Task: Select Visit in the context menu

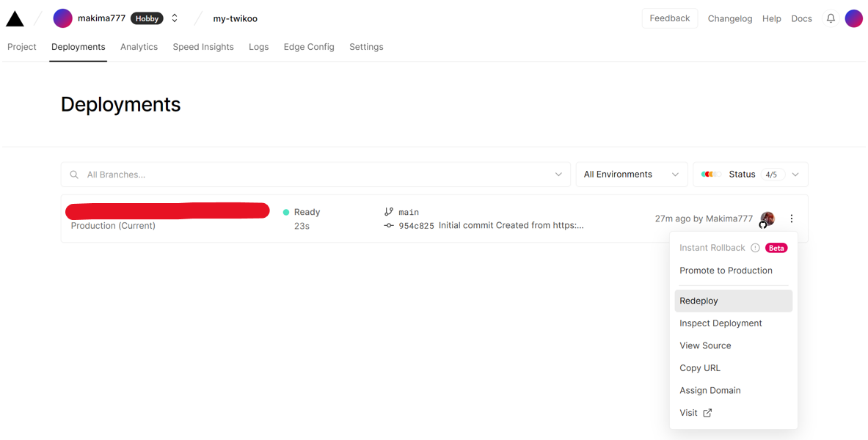Action: (x=734, y=413)
